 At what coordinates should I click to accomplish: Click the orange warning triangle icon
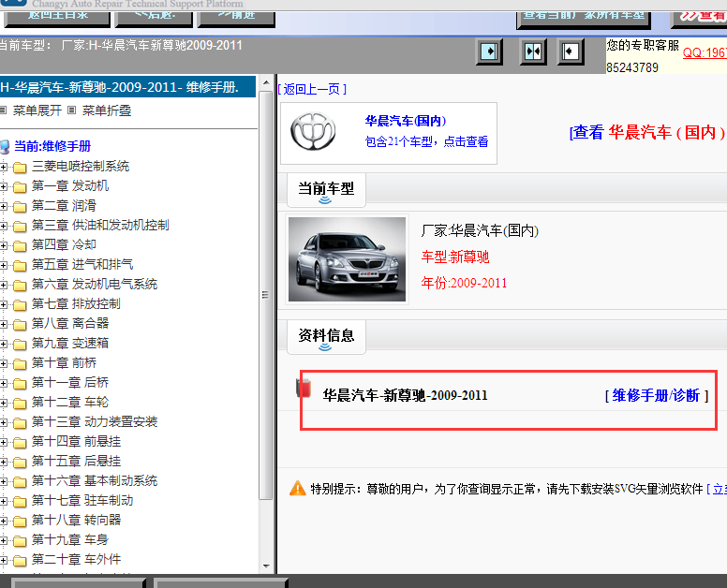point(297,489)
